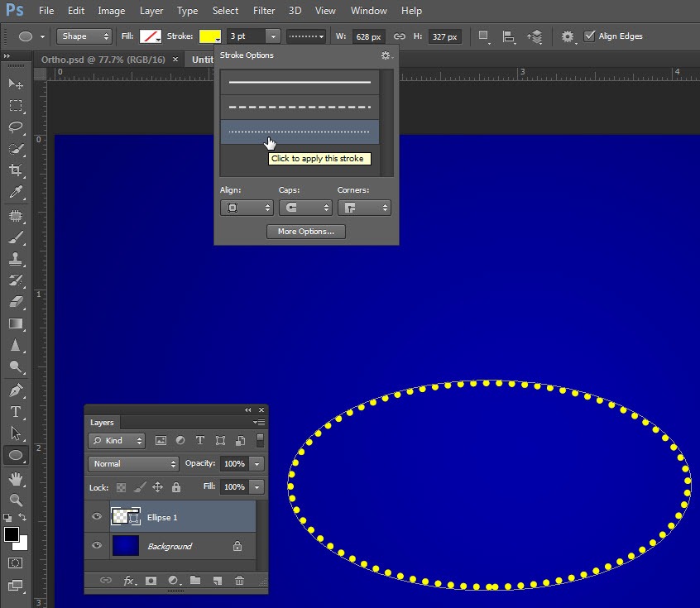Expand the Caps dropdown in Stroke Options
Screen dimensions: 700x608
304,208
